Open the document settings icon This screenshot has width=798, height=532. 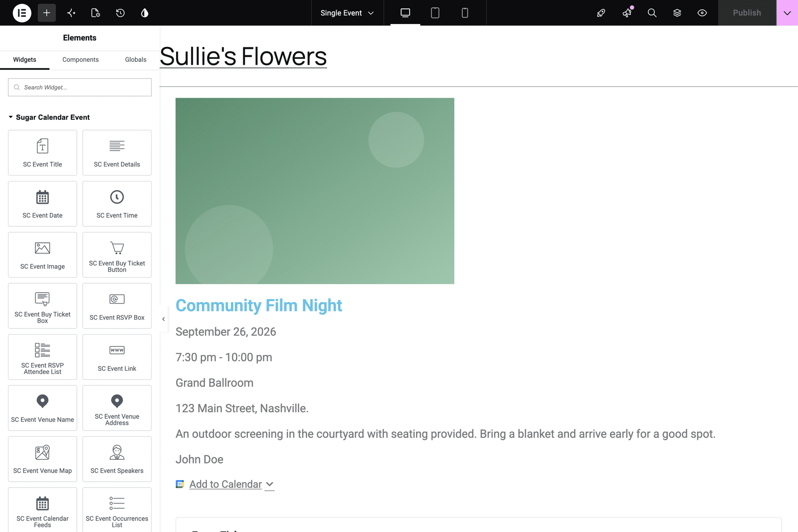[96, 13]
